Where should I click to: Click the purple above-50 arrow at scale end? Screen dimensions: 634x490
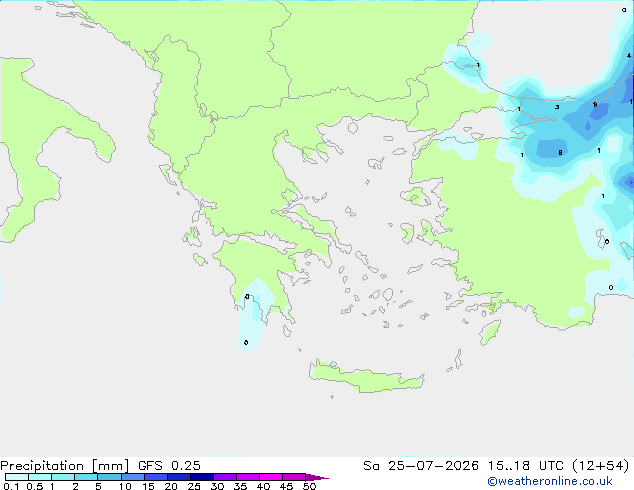point(317,477)
